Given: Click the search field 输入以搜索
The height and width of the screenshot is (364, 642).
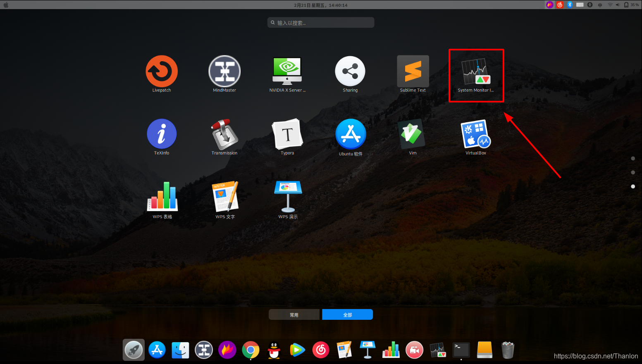Looking at the screenshot, I should click(x=321, y=22).
